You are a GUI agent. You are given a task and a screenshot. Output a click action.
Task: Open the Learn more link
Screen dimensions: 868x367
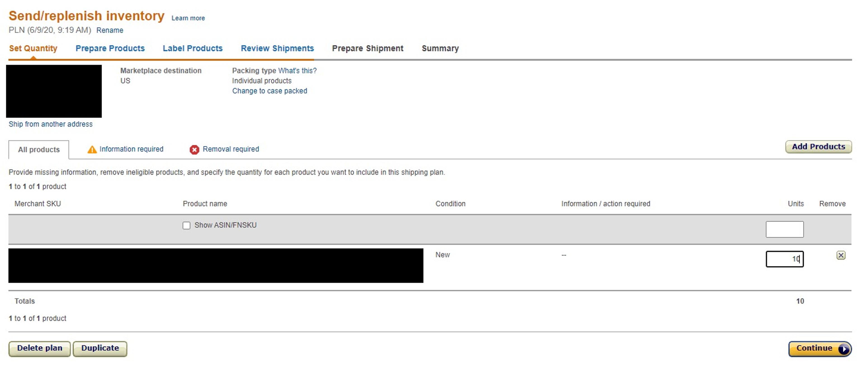[x=188, y=18]
